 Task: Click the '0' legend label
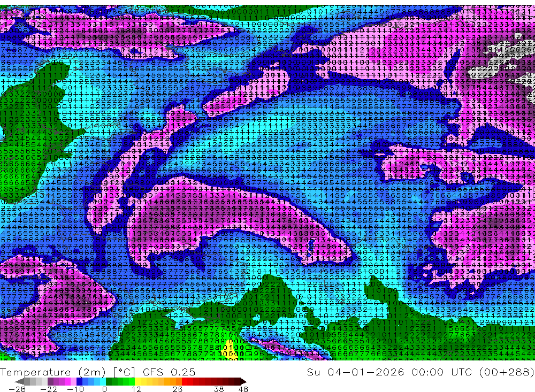(x=104, y=389)
